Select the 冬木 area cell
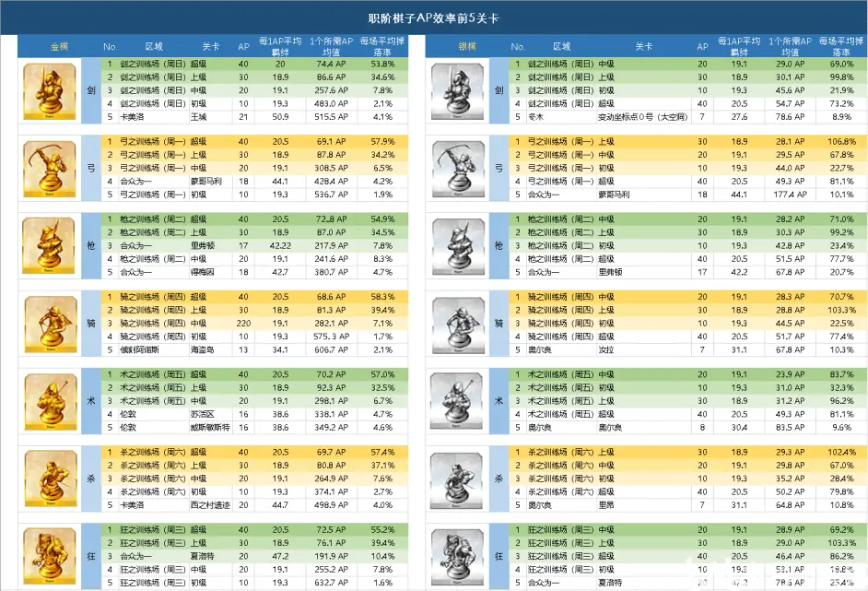Viewport: 868px width, 591px height. [535, 117]
